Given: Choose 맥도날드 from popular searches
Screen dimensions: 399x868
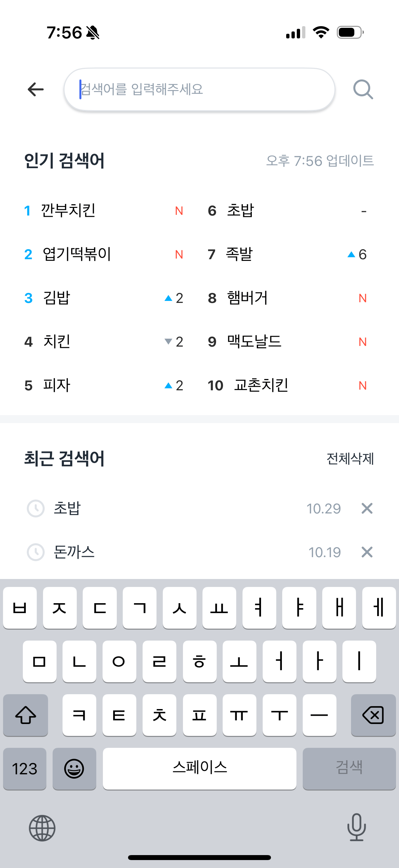Looking at the screenshot, I should (x=254, y=342).
